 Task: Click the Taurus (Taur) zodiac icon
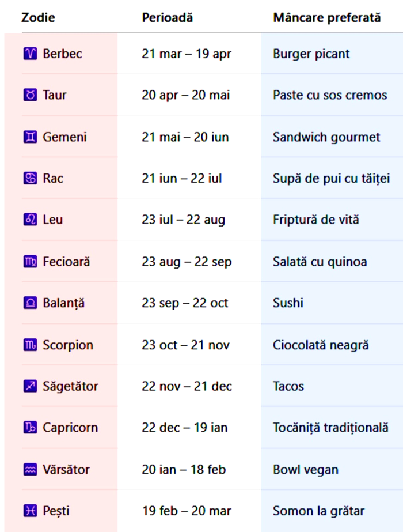point(30,96)
